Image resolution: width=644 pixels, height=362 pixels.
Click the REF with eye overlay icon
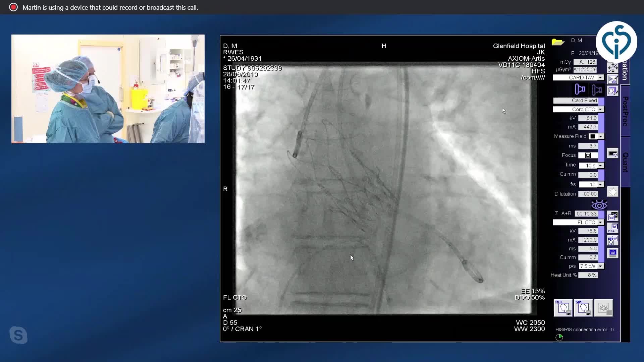coord(612,240)
